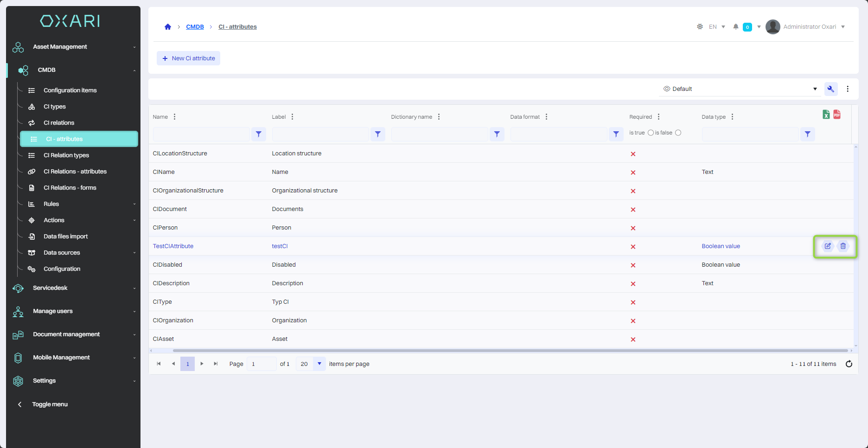868x448 pixels.
Task: Click the Label column filter input field
Action: pos(320,134)
